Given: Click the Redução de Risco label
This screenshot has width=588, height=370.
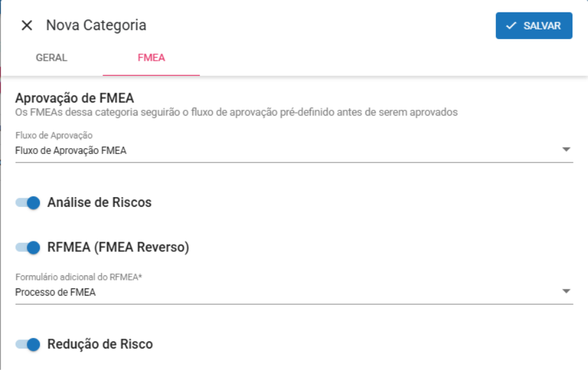Looking at the screenshot, I should pyautogui.click(x=100, y=344).
